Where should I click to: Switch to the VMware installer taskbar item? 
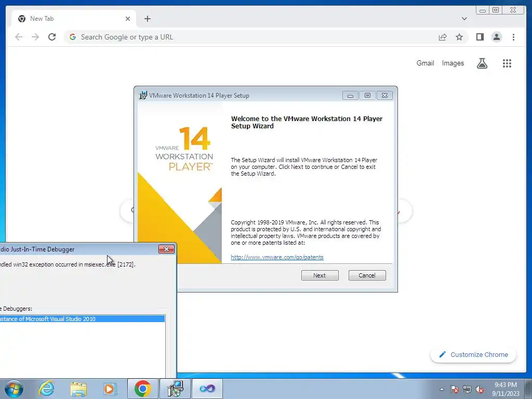tap(175, 389)
